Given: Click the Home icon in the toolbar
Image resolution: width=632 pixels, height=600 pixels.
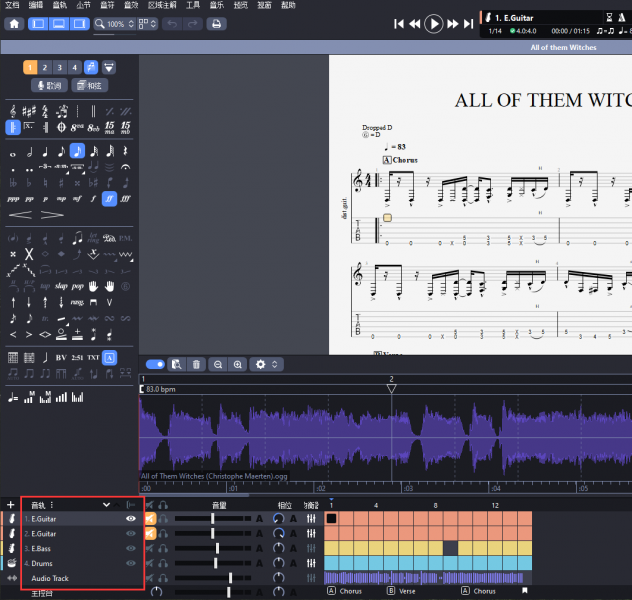Looking at the screenshot, I should 14,24.
